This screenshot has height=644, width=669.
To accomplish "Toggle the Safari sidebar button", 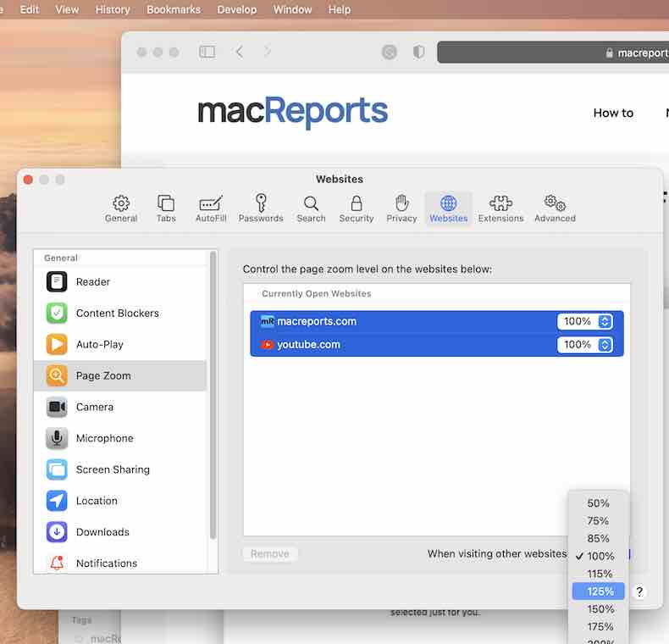I will [207, 52].
